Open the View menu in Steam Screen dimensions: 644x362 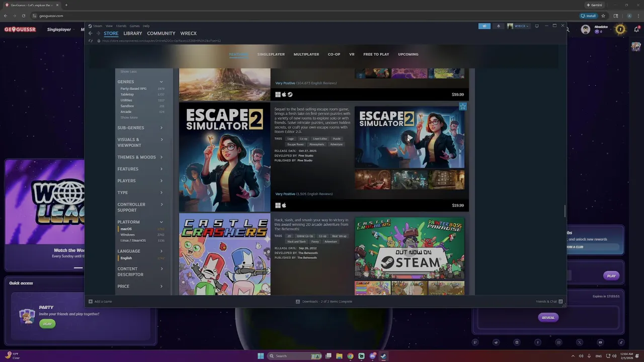point(109,26)
